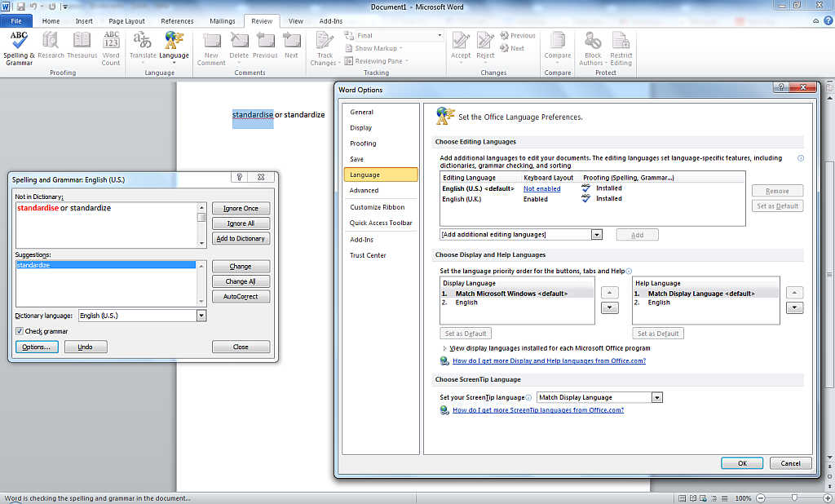Open the ScreenTip language dropdown

pos(657,398)
